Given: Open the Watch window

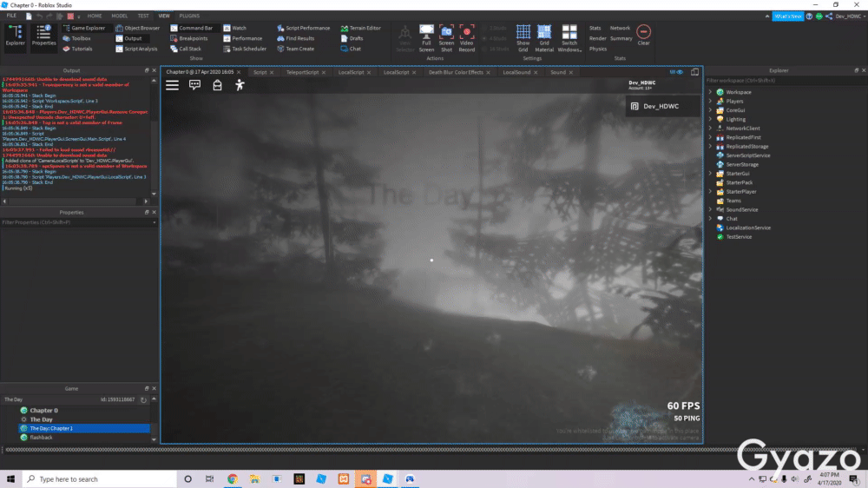Looking at the screenshot, I should (x=234, y=28).
